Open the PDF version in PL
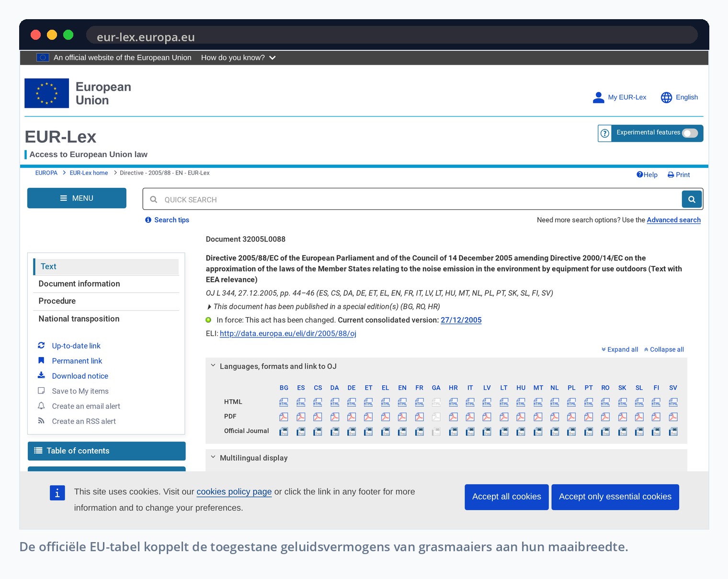728x579 pixels. [571, 417]
